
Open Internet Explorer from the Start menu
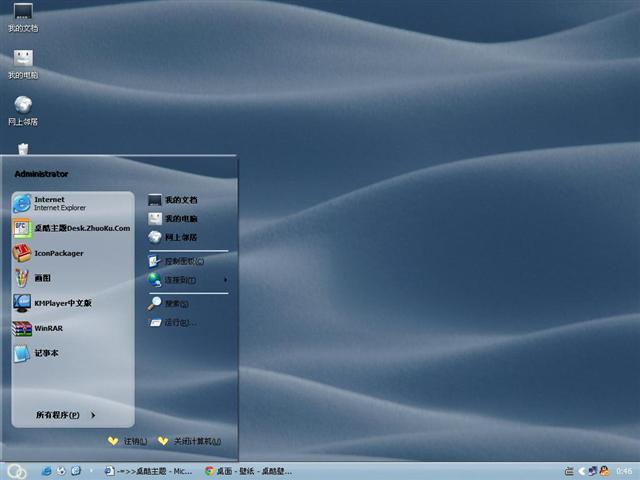coord(60,203)
